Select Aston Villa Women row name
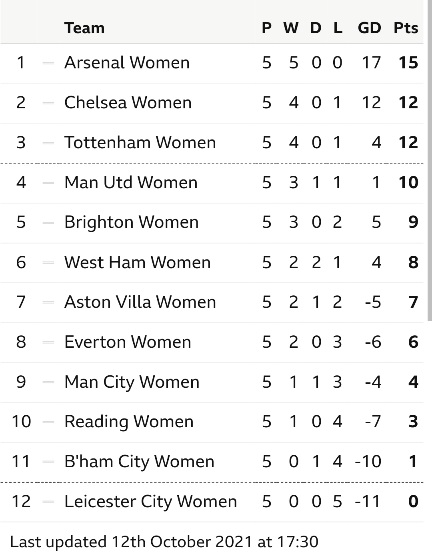 pos(140,302)
